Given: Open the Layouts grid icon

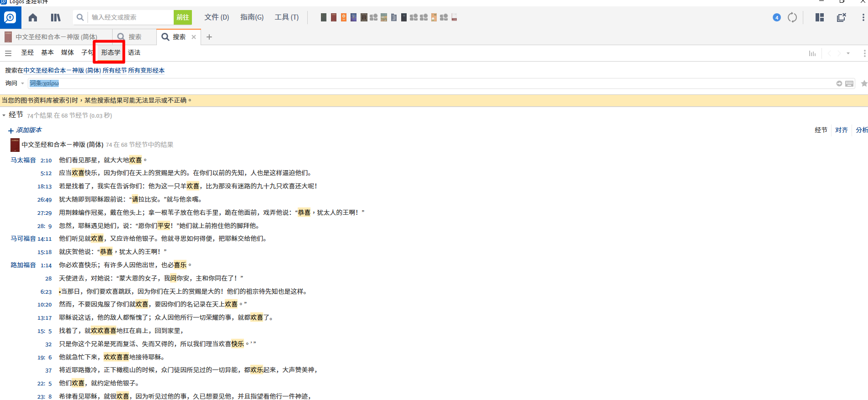Looking at the screenshot, I should tap(820, 17).
